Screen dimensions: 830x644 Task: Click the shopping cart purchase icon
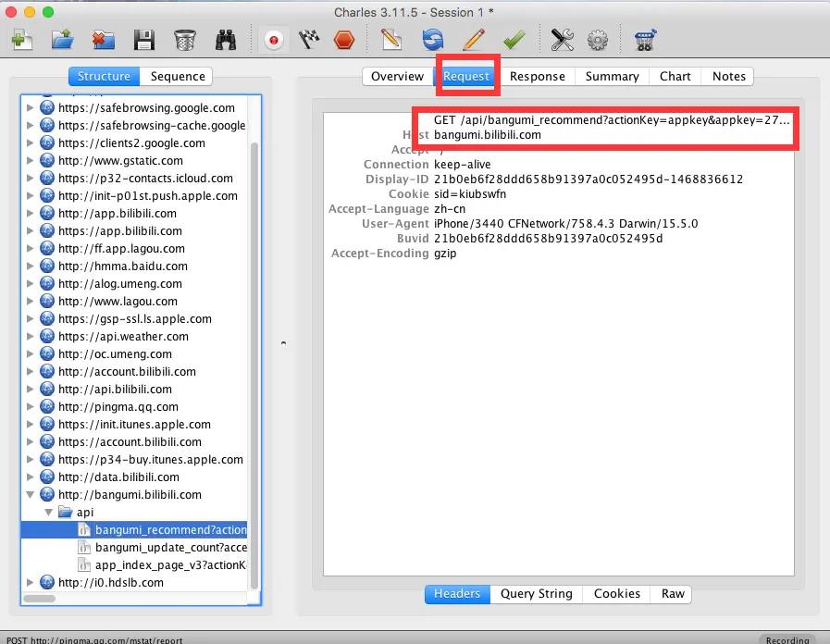tap(645, 40)
